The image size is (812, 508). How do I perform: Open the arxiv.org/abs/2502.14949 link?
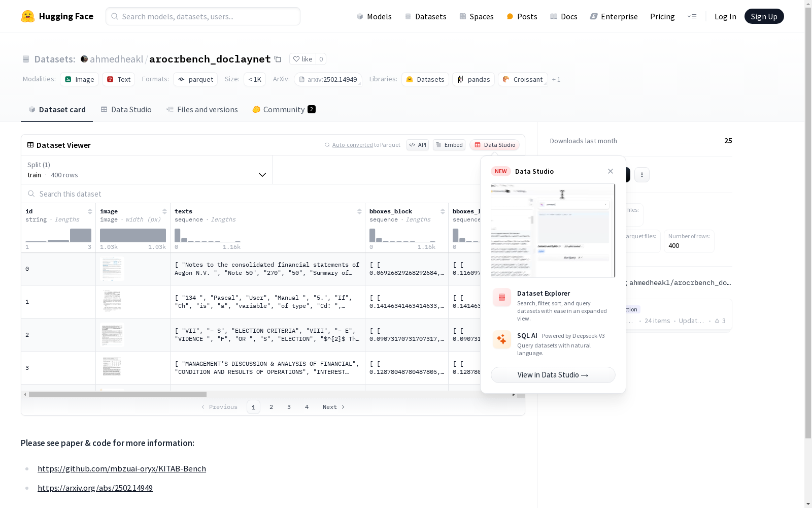pyautogui.click(x=95, y=488)
